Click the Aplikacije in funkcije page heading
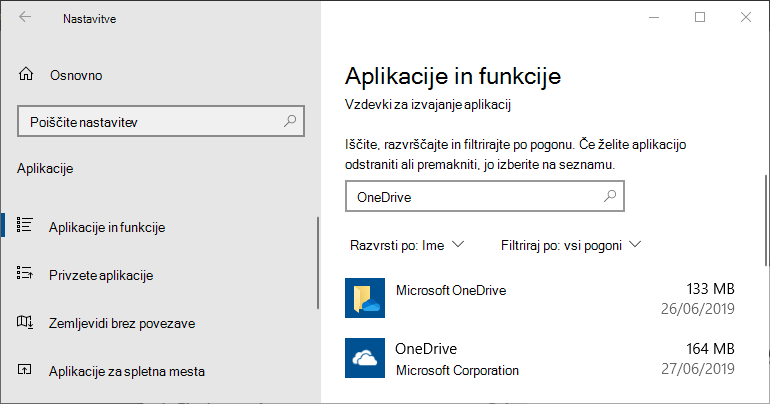Image resolution: width=770 pixels, height=404 pixels. coord(453,77)
